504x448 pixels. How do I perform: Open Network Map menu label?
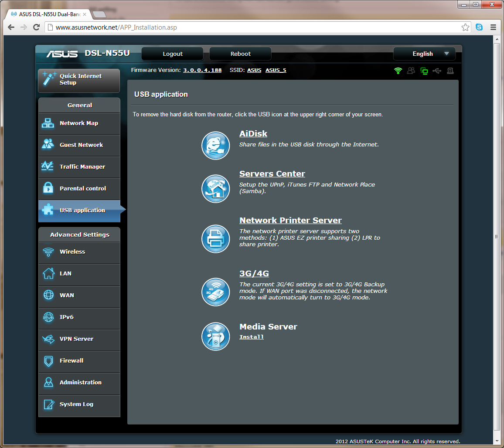tap(79, 123)
